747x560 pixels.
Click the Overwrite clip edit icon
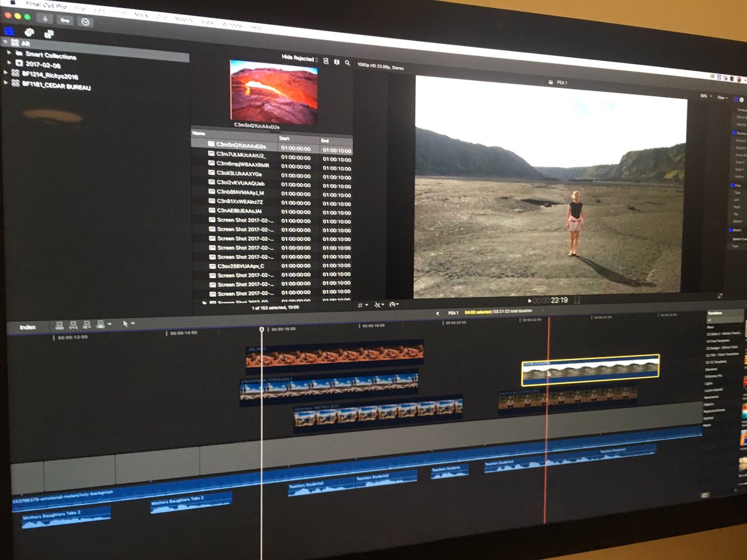pos(101,324)
